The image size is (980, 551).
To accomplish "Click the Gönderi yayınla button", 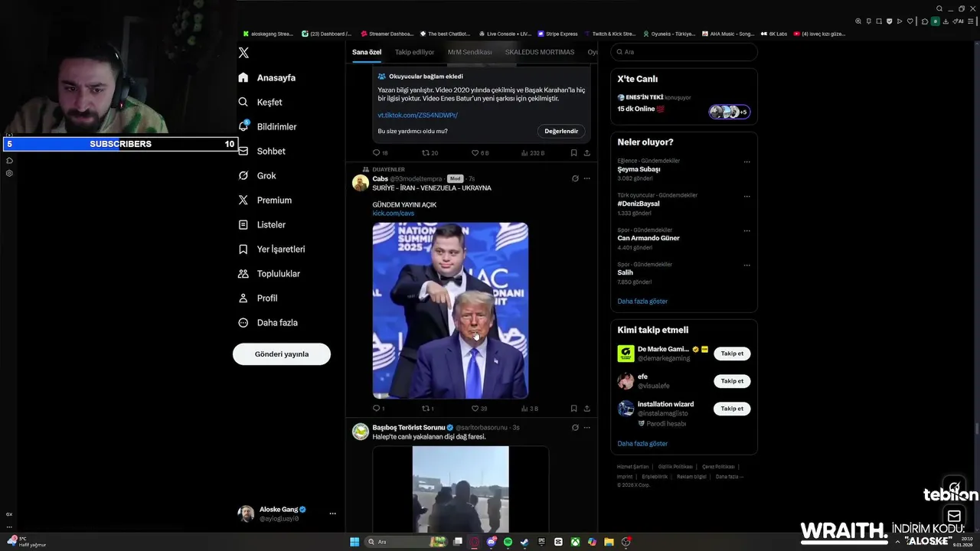I will pos(282,354).
